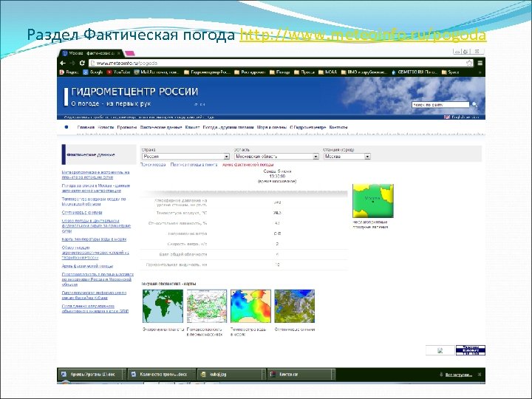The image size is (532, 399).
Task: Close the Москва browser tab
Action: point(119,53)
